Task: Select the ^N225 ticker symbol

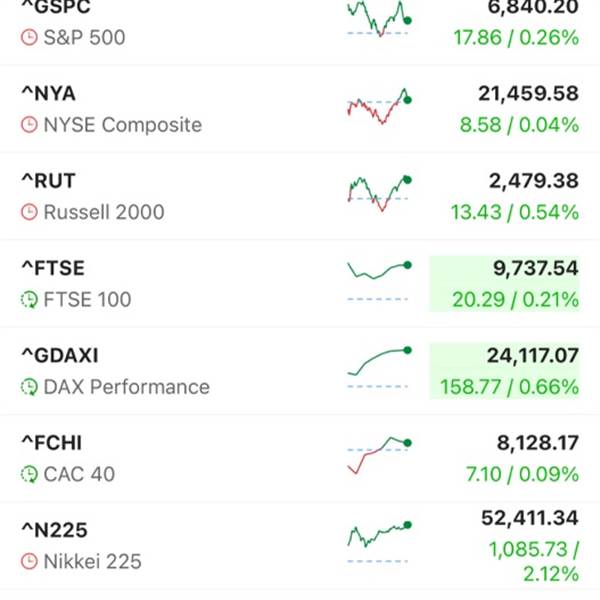Action: pos(53,530)
